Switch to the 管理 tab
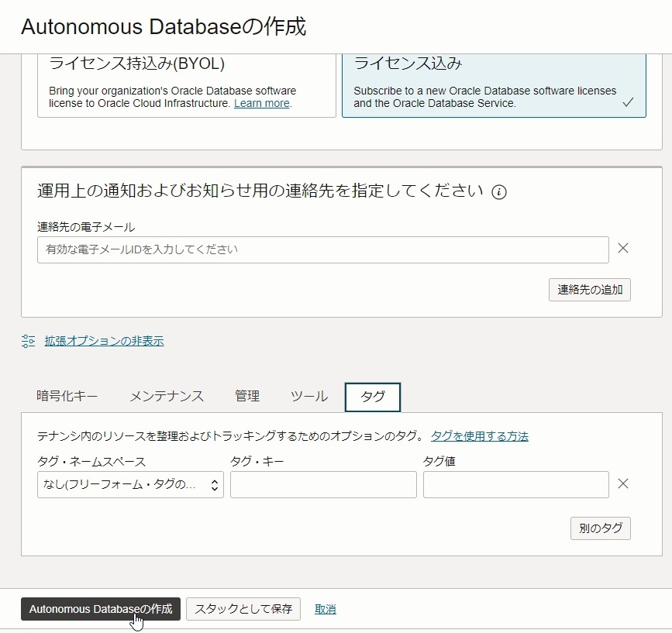Viewport: 672px width, 633px height. 247,396
